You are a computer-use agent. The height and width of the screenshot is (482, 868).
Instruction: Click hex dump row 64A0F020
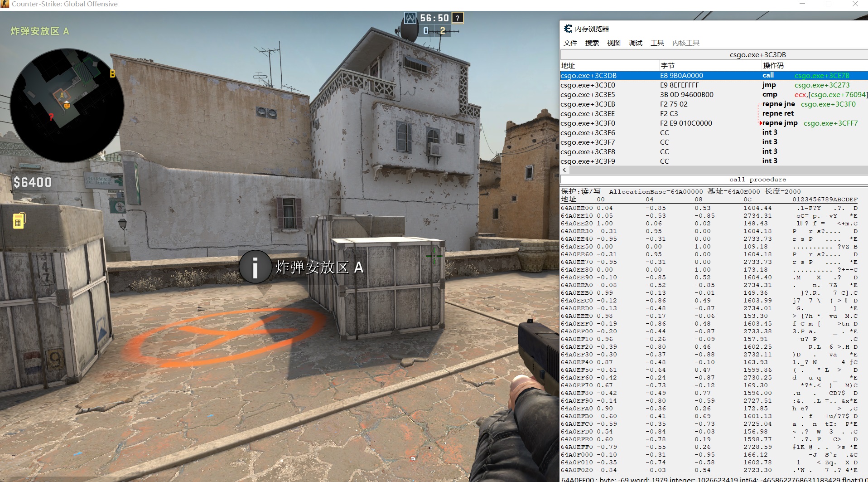pyautogui.click(x=709, y=470)
